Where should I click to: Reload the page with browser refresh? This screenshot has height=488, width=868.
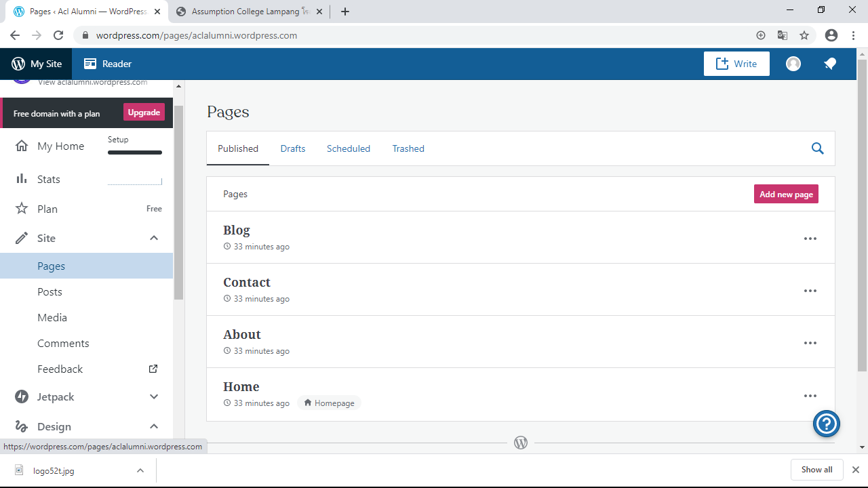point(58,35)
